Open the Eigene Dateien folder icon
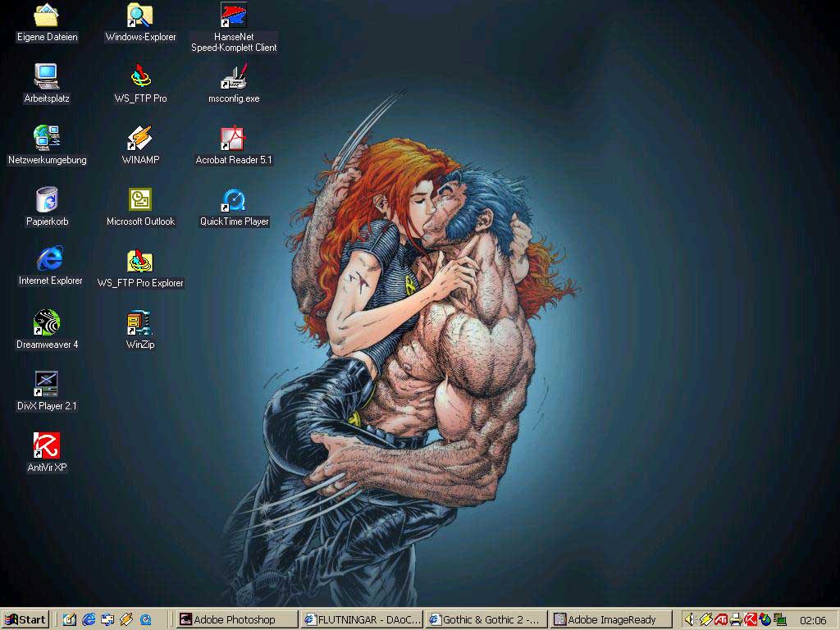Viewport: 840px width, 630px height. [47, 16]
